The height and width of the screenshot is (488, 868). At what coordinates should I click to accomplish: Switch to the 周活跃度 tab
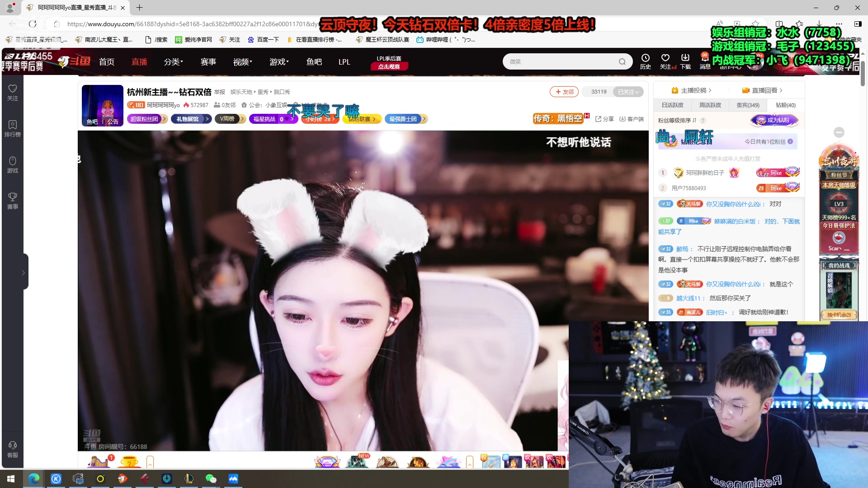click(x=710, y=105)
